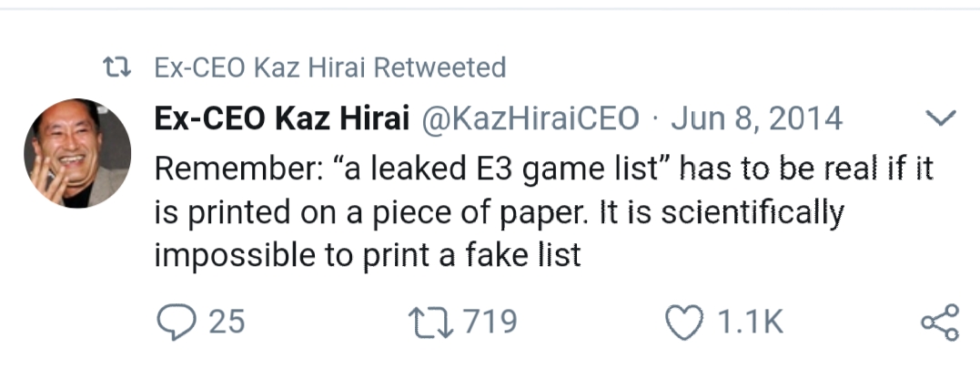Click the word Retweeted in the header
This screenshot has height=369, width=980.
point(440,68)
